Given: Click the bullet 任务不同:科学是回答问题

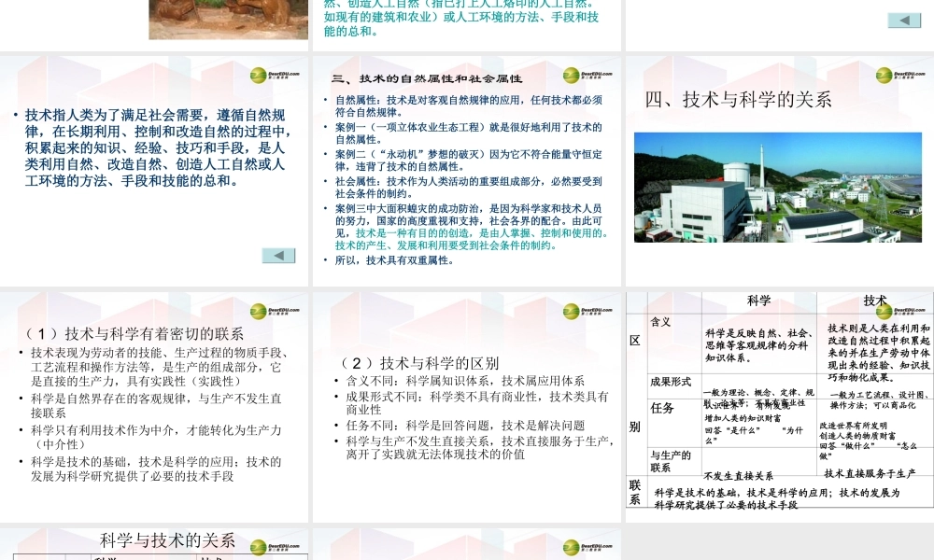Looking at the screenshot, I should [x=465, y=426].
